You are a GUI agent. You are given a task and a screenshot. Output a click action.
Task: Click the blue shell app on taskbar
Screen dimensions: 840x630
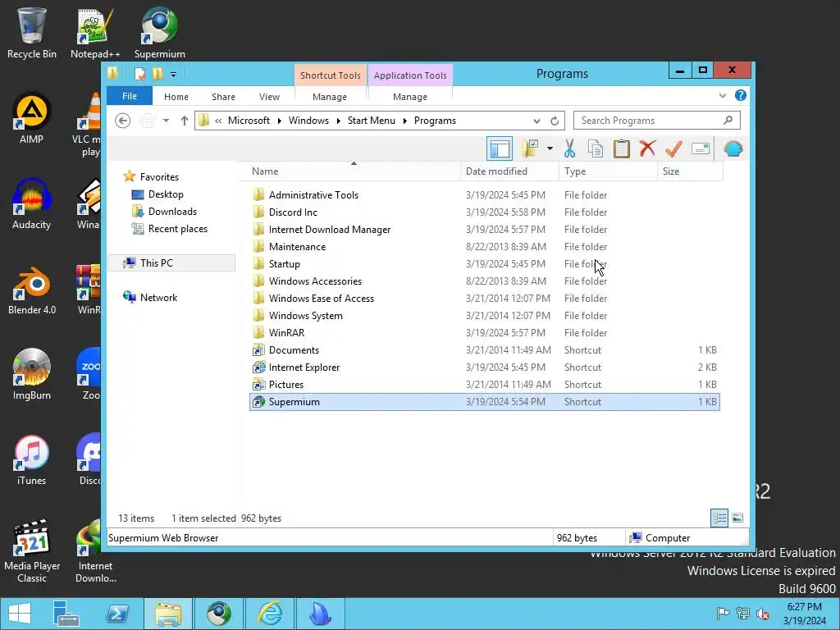click(320, 614)
